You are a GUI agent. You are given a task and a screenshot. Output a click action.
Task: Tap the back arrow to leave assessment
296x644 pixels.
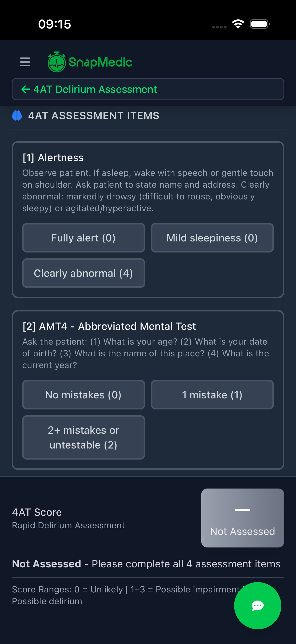click(x=26, y=89)
